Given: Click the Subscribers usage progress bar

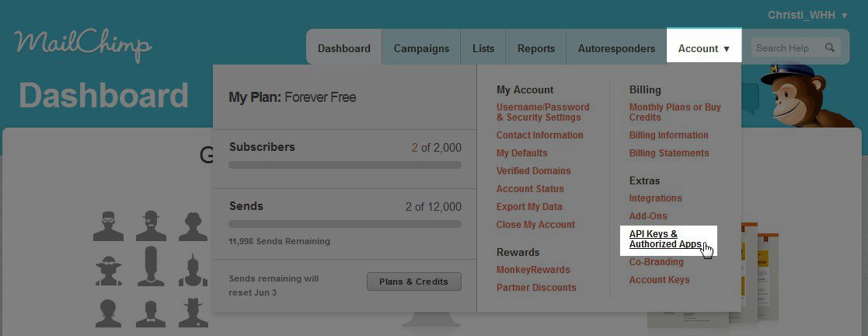Looking at the screenshot, I should [345, 165].
